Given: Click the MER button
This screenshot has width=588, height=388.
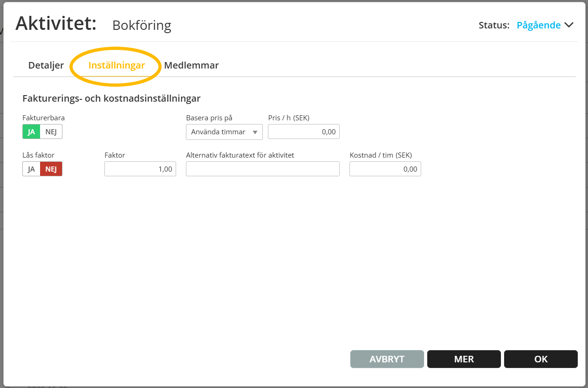Looking at the screenshot, I should click(464, 359).
